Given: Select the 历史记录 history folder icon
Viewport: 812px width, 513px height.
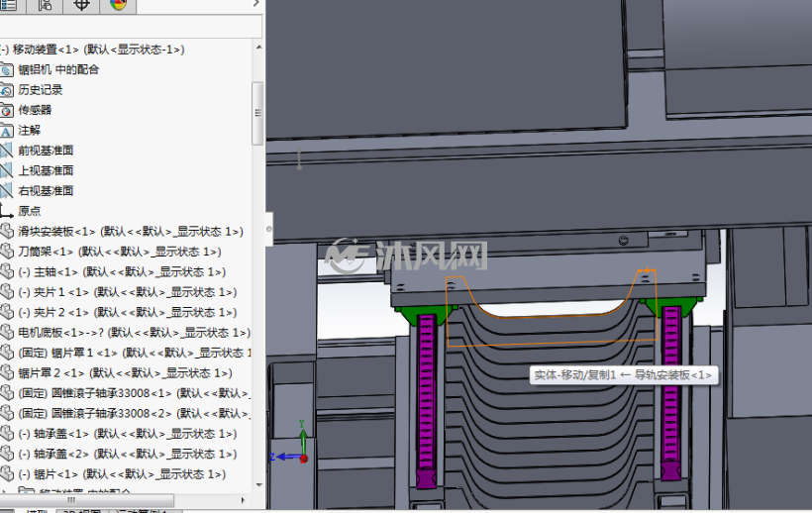Looking at the screenshot, I should [x=6, y=90].
